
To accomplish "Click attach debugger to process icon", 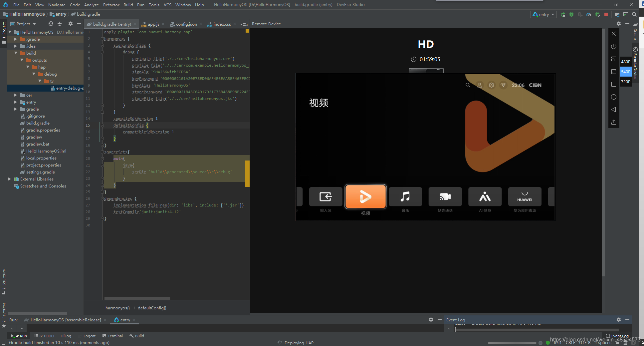I will click(598, 15).
